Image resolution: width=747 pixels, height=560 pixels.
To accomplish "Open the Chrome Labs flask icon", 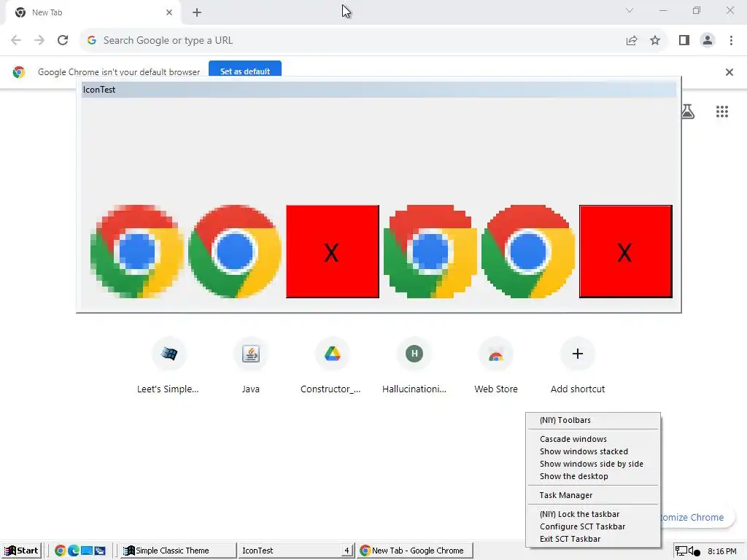I will click(687, 112).
